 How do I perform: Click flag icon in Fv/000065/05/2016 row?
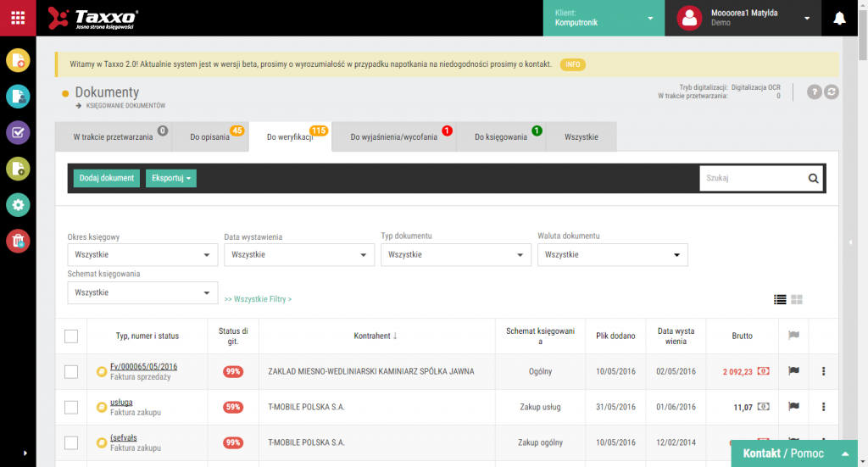(793, 370)
